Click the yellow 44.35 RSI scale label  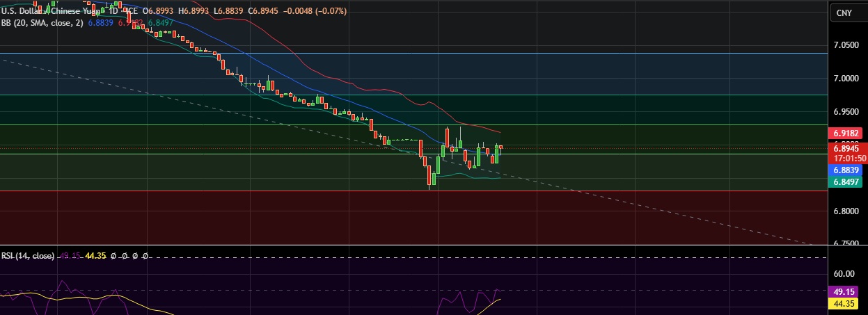click(844, 304)
